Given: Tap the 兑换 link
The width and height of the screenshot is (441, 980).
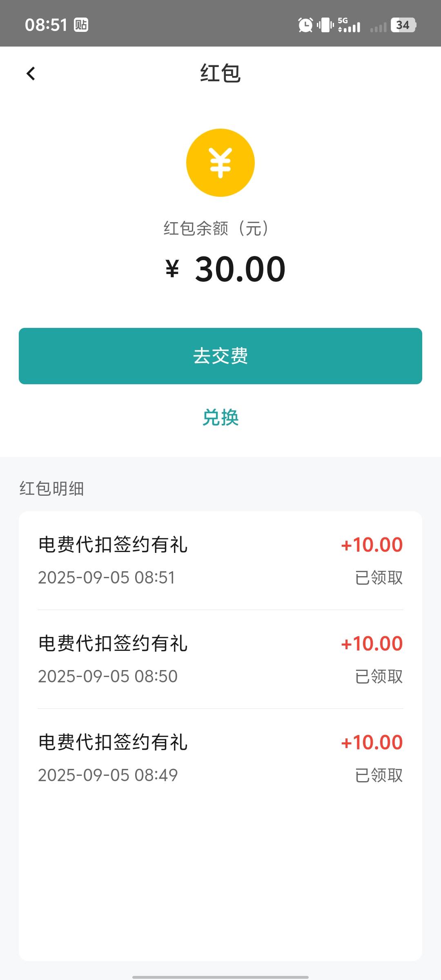Looking at the screenshot, I should coord(220,418).
